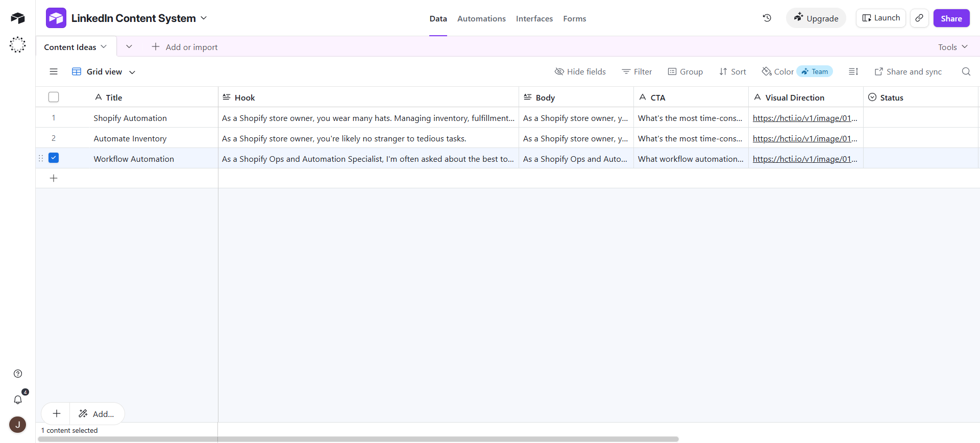Open Share and sync

pos(908,71)
